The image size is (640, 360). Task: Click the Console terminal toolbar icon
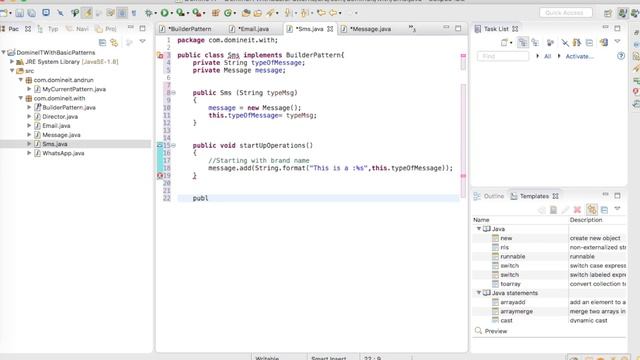pos(46,13)
